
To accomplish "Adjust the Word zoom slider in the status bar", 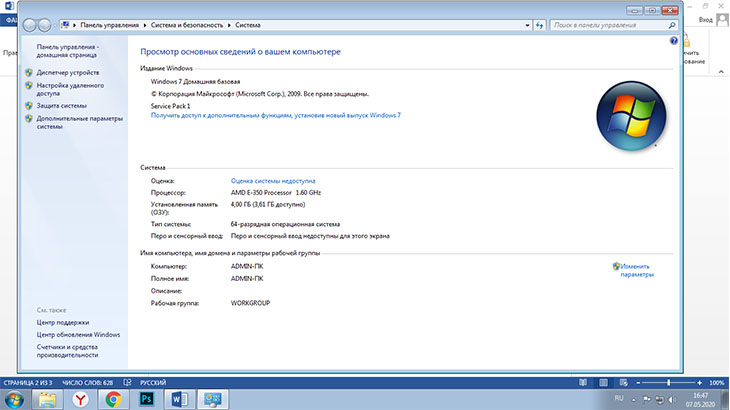I will click(669, 383).
